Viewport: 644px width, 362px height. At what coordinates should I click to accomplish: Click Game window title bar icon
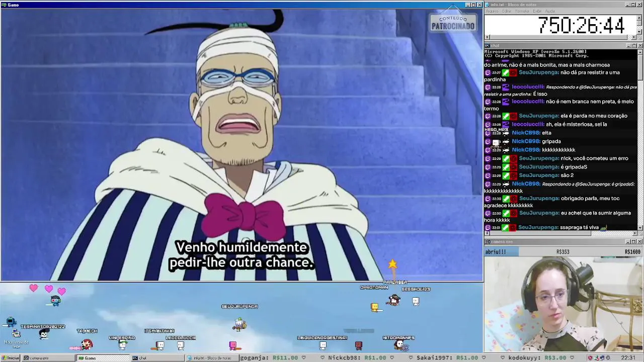tap(4, 5)
